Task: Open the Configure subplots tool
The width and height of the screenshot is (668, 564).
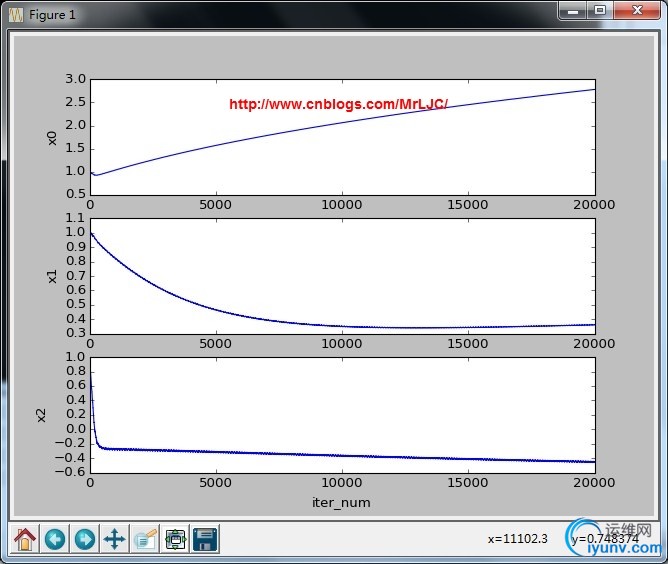Action: 175,539
